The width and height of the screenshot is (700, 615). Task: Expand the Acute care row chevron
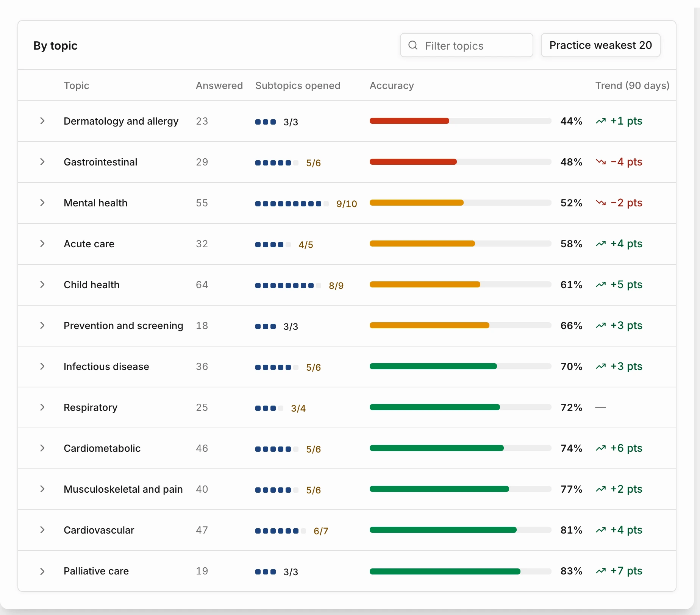[42, 244]
